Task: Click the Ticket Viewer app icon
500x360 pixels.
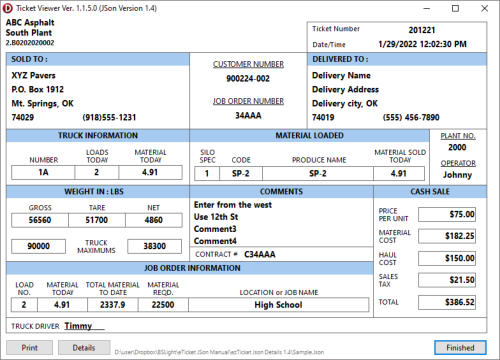Action: (8, 8)
